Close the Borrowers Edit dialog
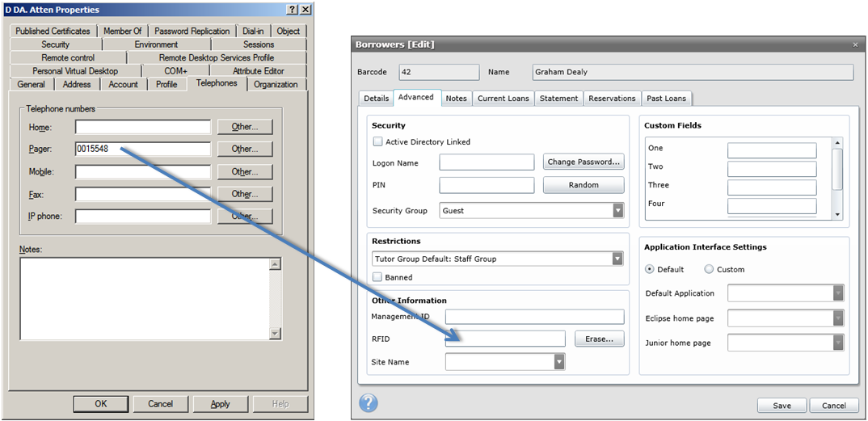This screenshot has height=421, width=868. click(856, 44)
